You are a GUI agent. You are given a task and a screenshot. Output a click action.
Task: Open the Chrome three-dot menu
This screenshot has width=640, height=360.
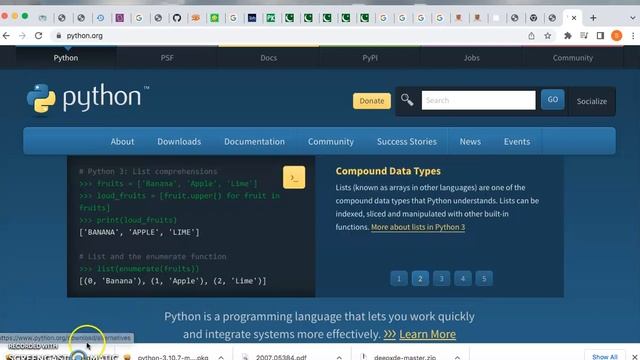point(633,36)
